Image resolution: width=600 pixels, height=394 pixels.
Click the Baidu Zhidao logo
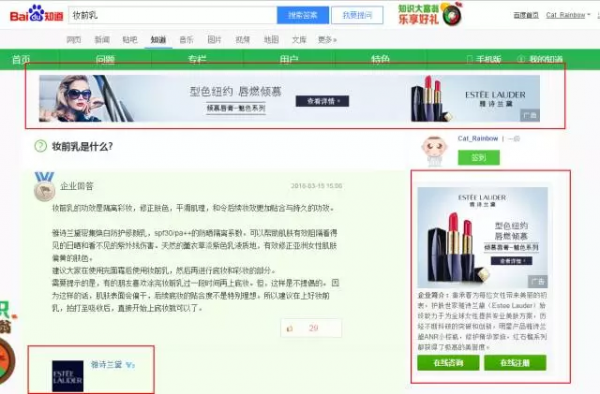click(x=36, y=14)
